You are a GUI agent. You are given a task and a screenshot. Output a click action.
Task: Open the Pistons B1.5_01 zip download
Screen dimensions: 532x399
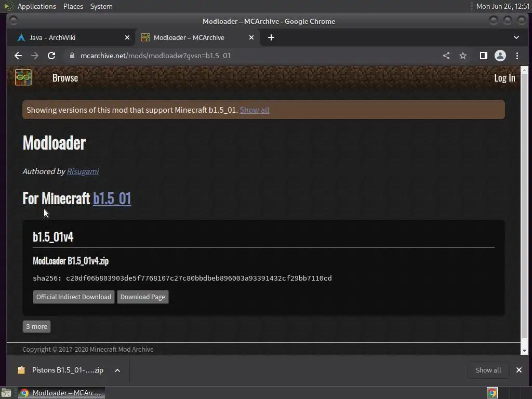[68, 370]
